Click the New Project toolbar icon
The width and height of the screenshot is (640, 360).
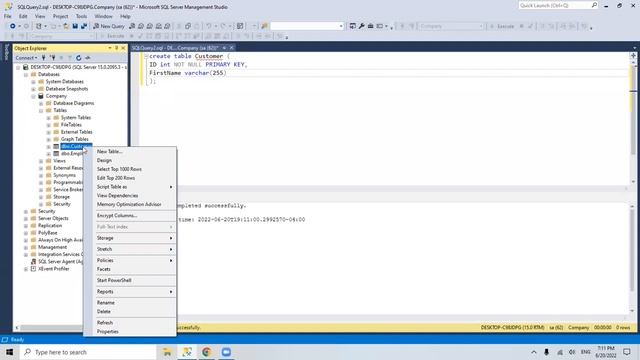(x=39, y=26)
